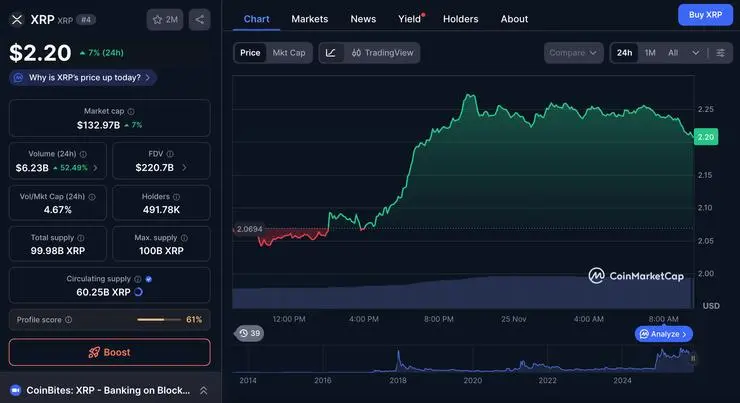Click the CoinBites video icon

16,390
